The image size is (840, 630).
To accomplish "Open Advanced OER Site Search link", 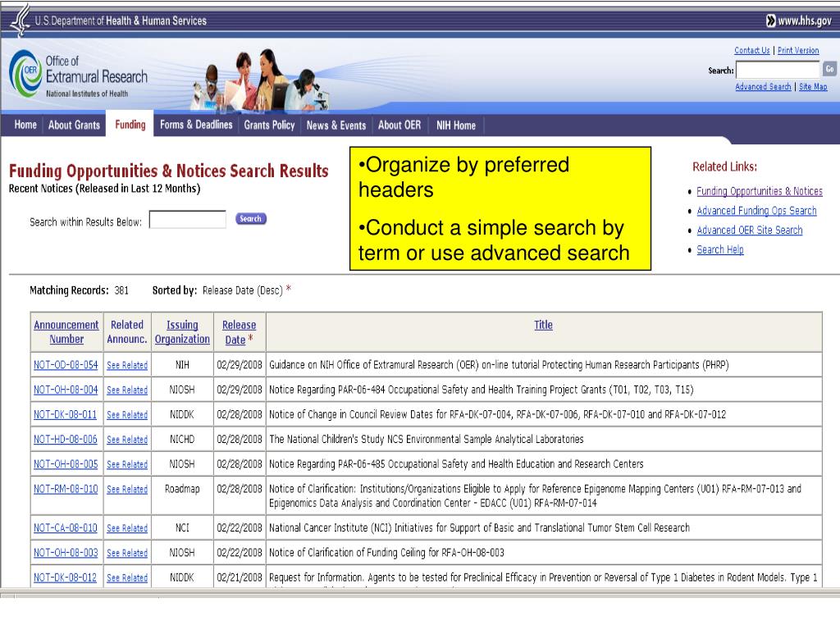I will 750,230.
